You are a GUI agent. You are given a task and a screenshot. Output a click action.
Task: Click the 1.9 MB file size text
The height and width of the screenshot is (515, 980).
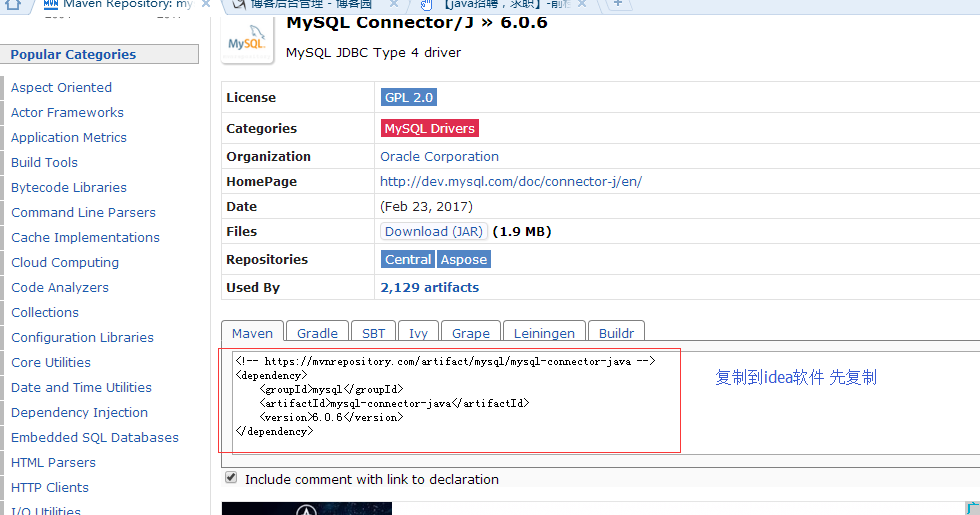point(522,231)
